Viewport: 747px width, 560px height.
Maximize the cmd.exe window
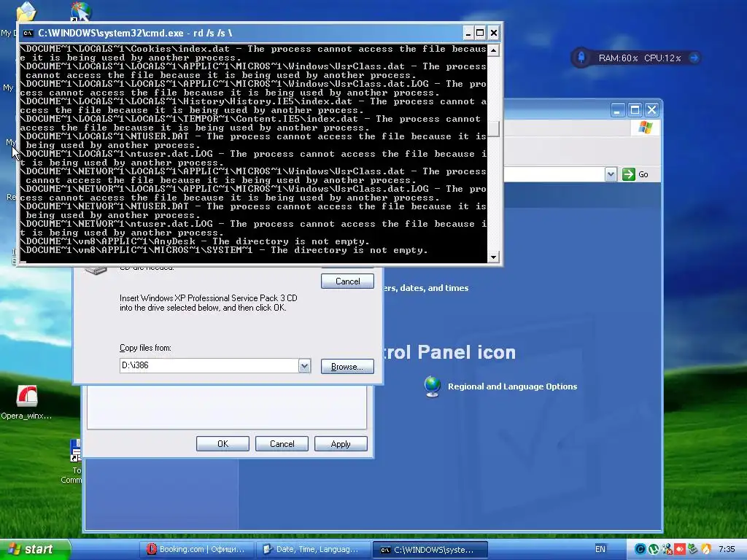pos(480,33)
